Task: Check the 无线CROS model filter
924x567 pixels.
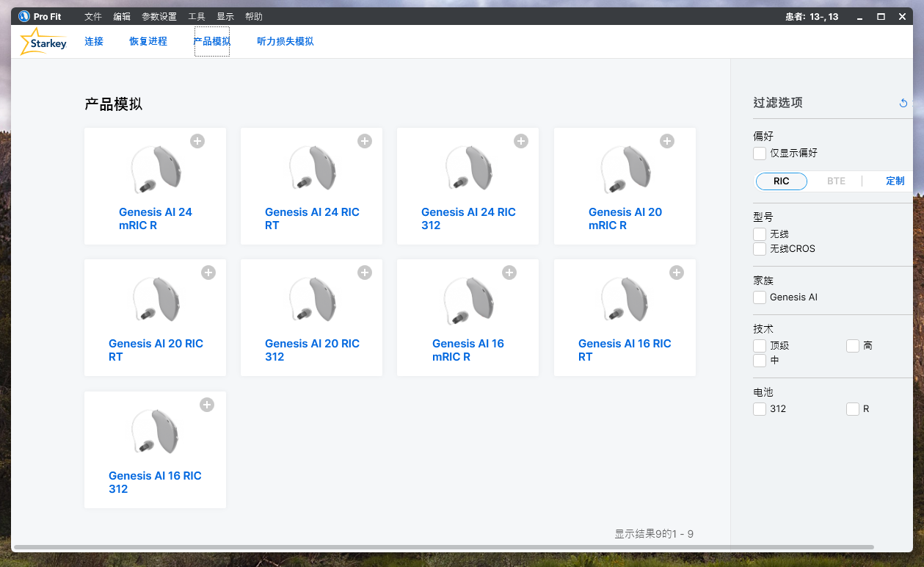Action: point(760,249)
